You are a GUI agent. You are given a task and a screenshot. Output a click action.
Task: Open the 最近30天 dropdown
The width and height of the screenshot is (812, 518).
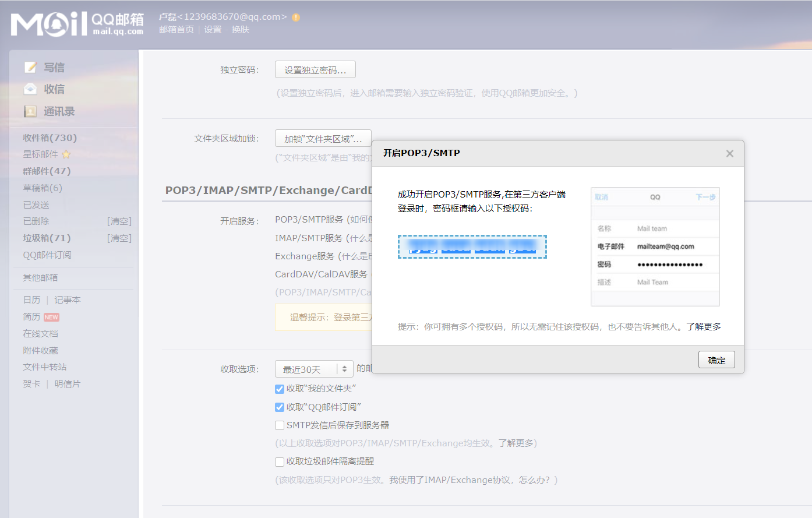point(314,369)
